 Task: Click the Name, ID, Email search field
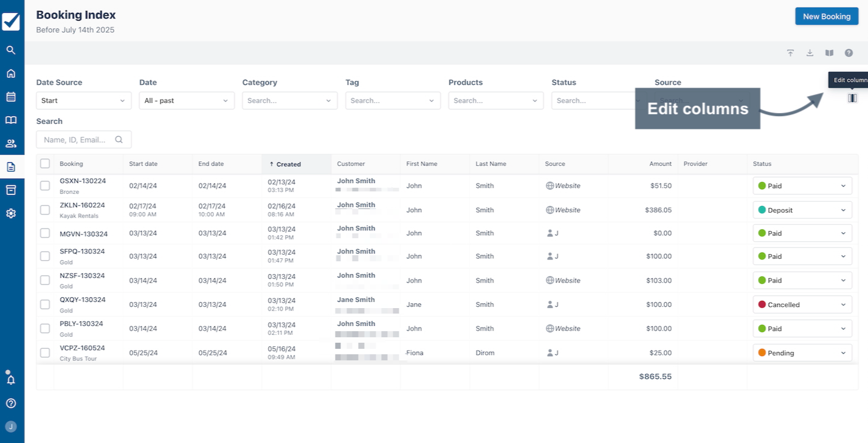point(77,140)
